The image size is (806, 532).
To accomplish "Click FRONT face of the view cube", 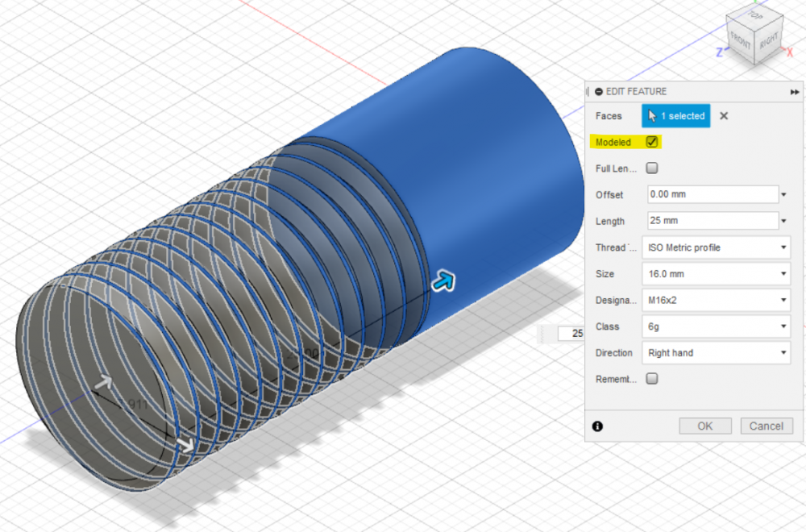I will click(x=741, y=39).
